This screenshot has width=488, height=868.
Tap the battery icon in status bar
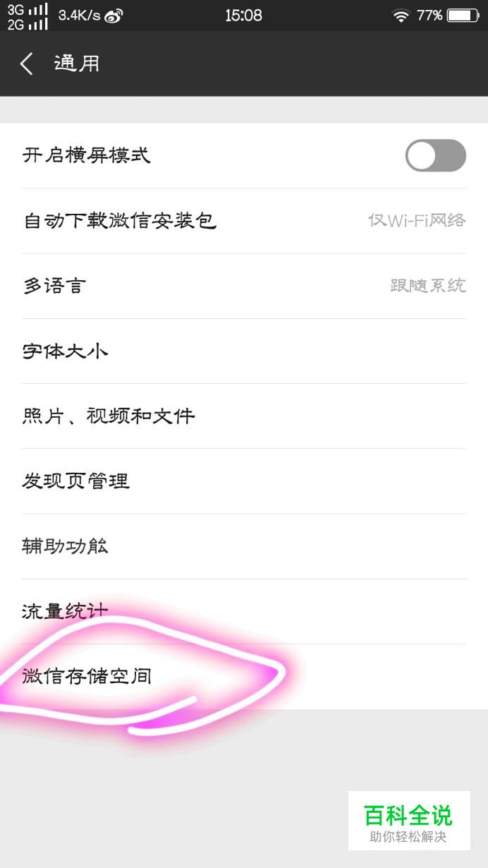click(463, 16)
